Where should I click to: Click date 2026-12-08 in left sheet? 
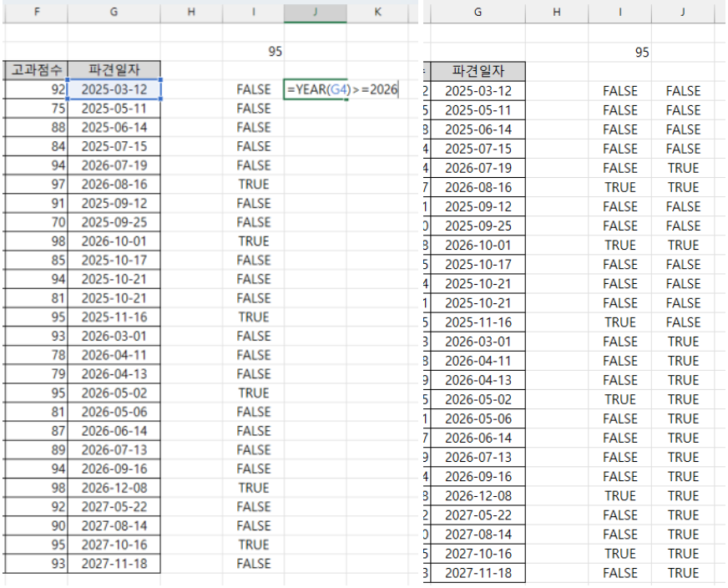coord(114,488)
